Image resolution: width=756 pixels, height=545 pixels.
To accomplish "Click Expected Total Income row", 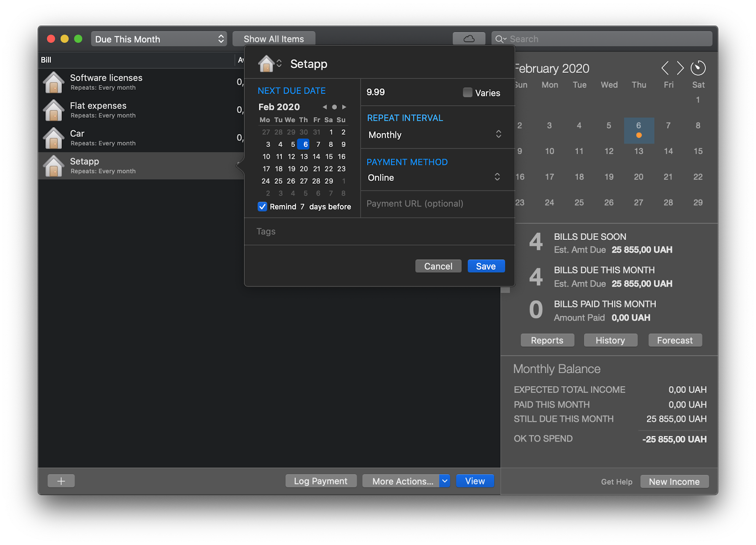I will 610,390.
